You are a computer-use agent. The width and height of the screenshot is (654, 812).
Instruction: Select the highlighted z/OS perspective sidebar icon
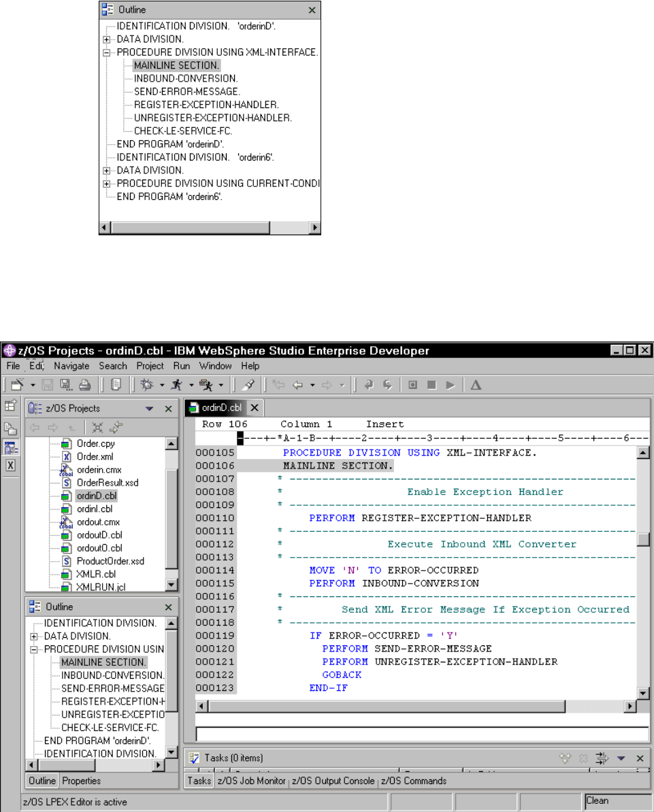coord(10,447)
